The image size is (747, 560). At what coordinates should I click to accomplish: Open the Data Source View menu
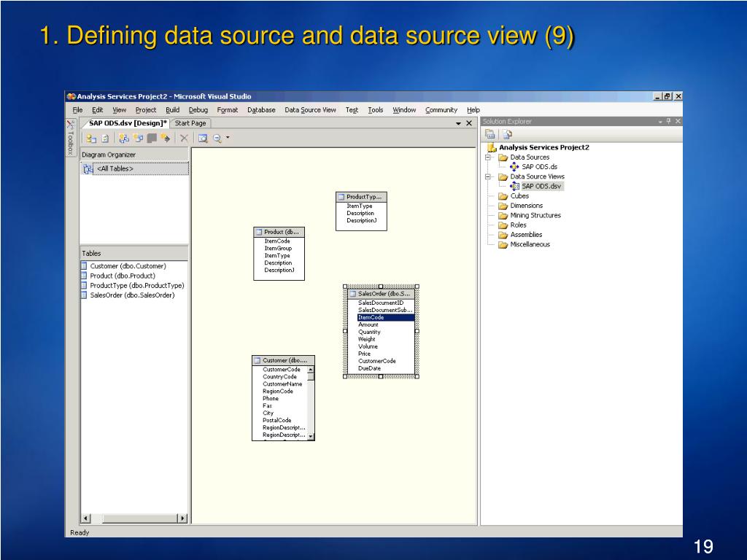(310, 110)
